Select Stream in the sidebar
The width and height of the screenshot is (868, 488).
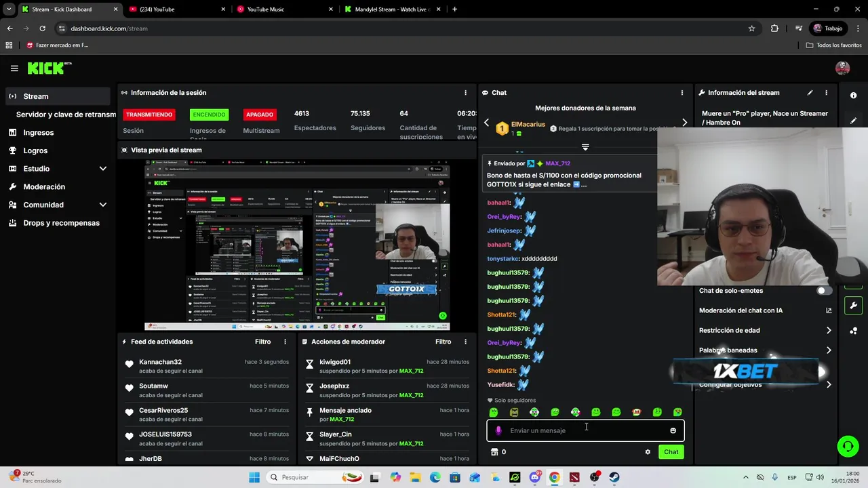tap(58, 96)
